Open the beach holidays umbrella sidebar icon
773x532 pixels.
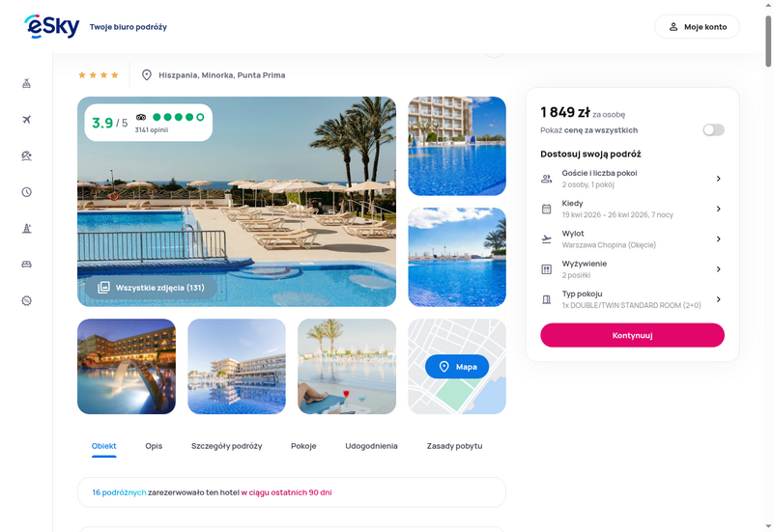tap(27, 156)
